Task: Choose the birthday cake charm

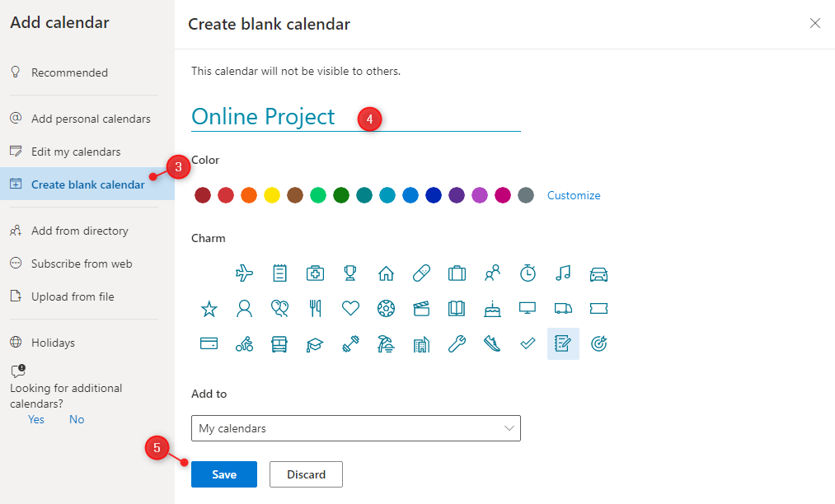Action: [492, 309]
